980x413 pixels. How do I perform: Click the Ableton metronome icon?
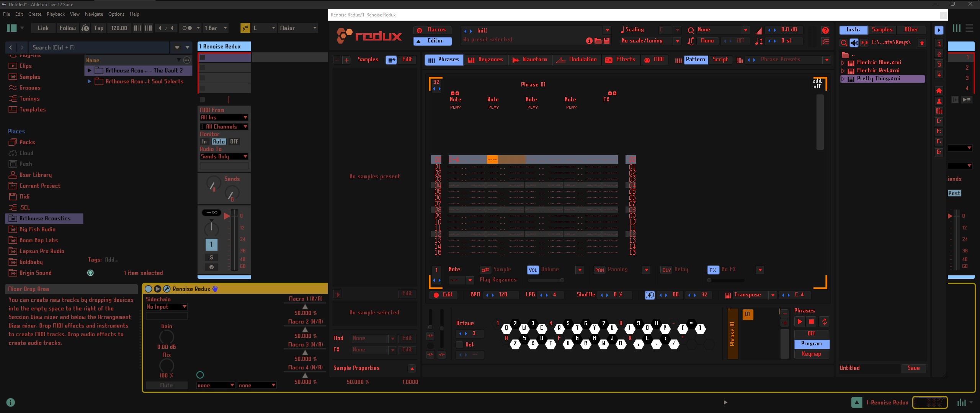[186, 28]
